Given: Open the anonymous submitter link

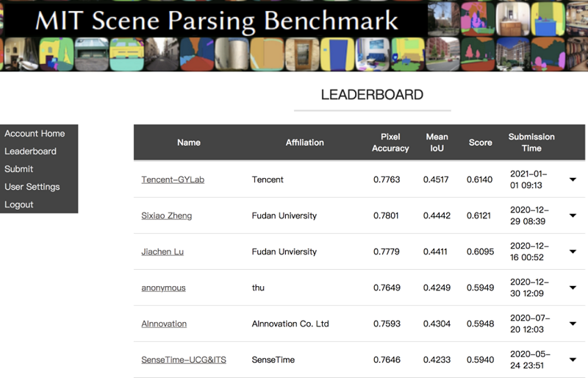Looking at the screenshot, I should click(163, 288).
